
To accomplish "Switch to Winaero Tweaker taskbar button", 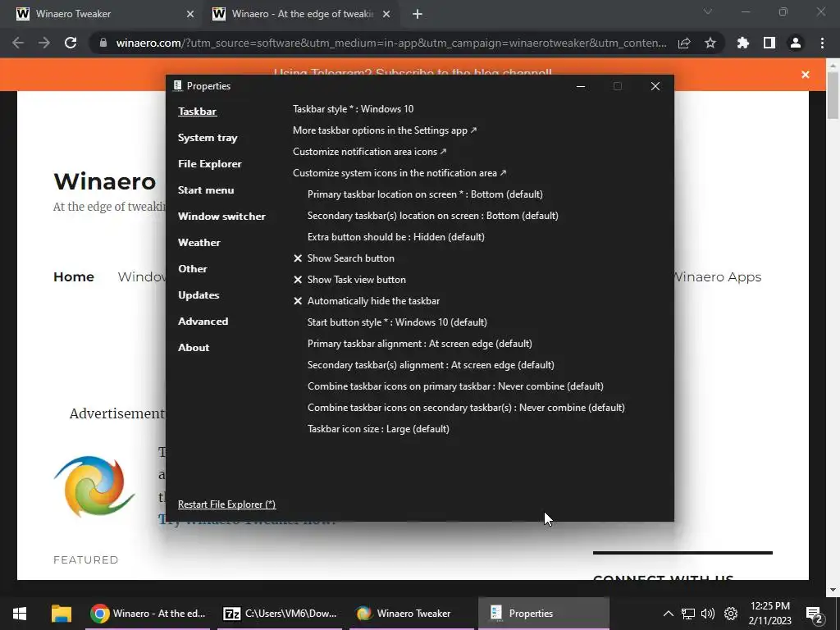I will (412, 614).
